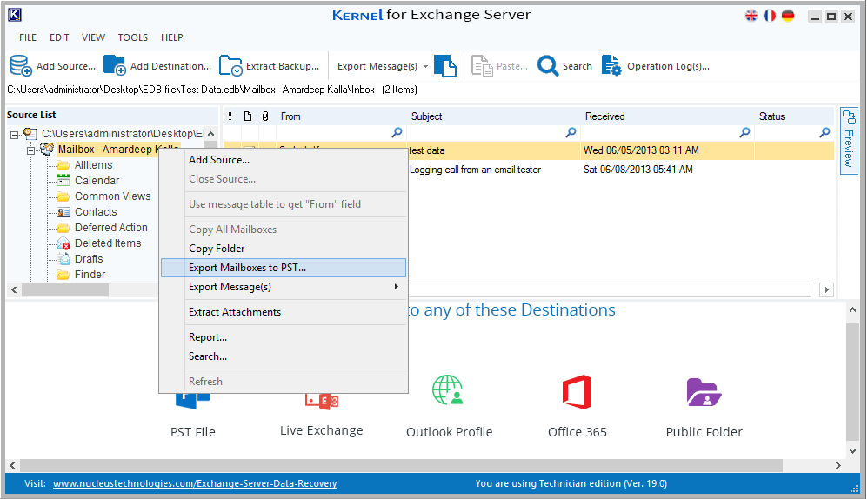Switch language to French flag
Image resolution: width=868 pixels, height=499 pixels.
click(770, 16)
